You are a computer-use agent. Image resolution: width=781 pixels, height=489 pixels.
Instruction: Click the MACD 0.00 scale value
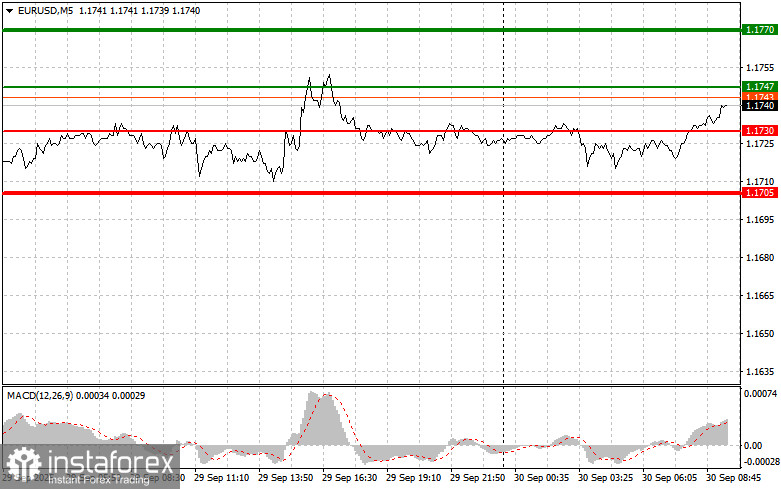pos(753,446)
